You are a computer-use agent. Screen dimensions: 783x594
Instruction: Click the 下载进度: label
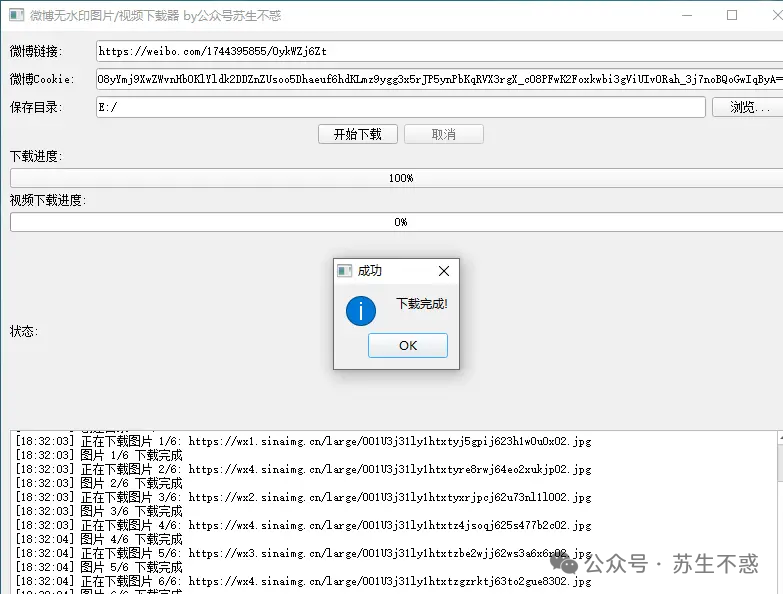[x=35, y=156]
